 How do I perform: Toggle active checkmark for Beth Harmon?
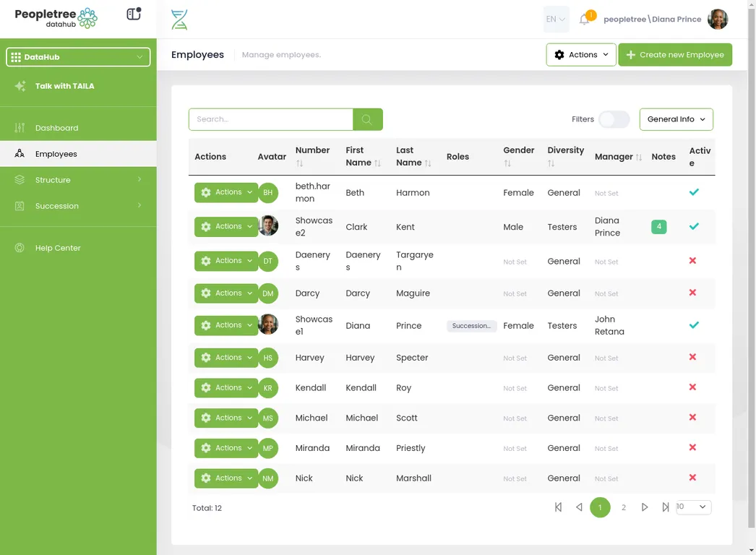(694, 192)
